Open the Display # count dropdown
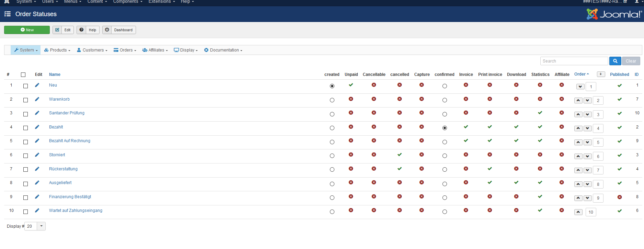This screenshot has width=644, height=249. [41, 226]
